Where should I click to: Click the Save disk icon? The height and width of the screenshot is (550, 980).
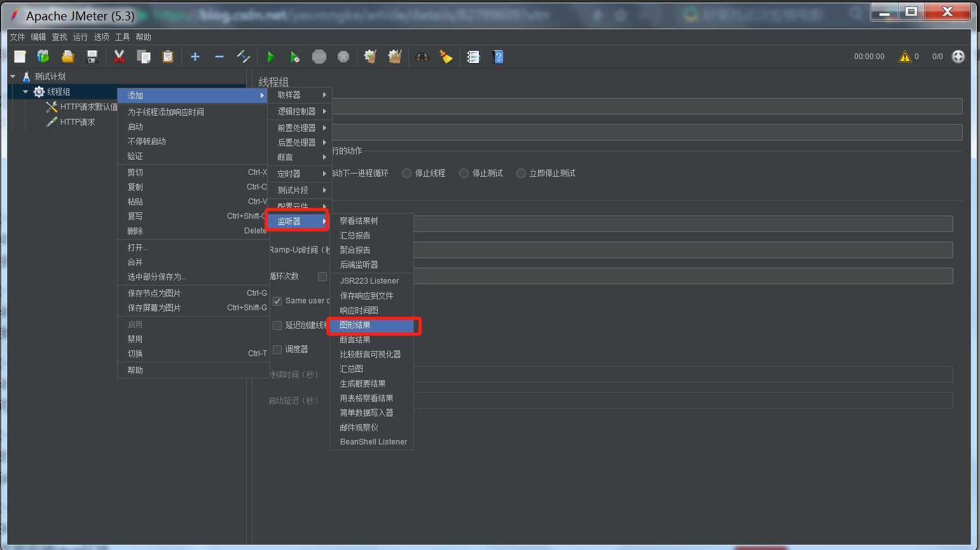tap(92, 57)
